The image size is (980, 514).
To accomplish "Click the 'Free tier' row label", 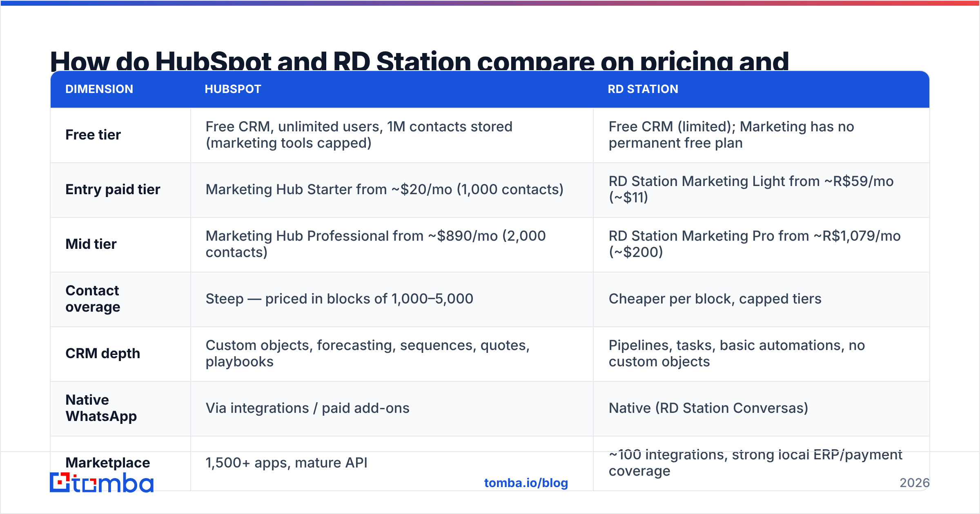I will [93, 135].
